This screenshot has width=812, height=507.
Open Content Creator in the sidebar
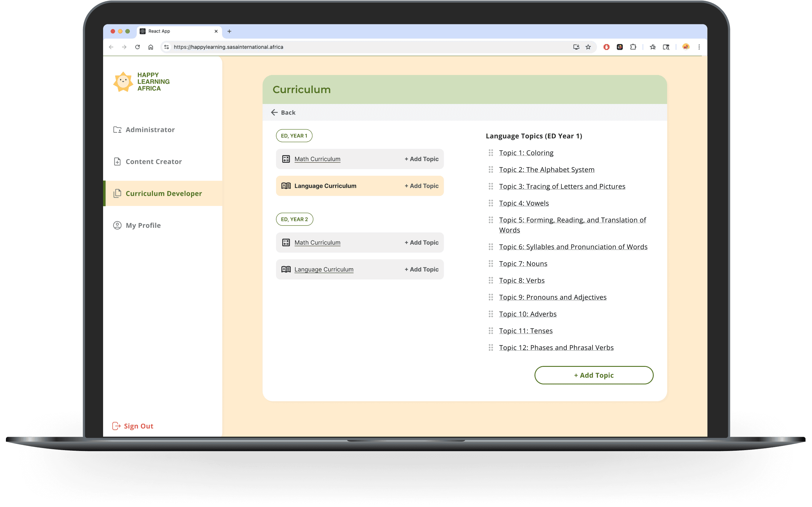[153, 161]
